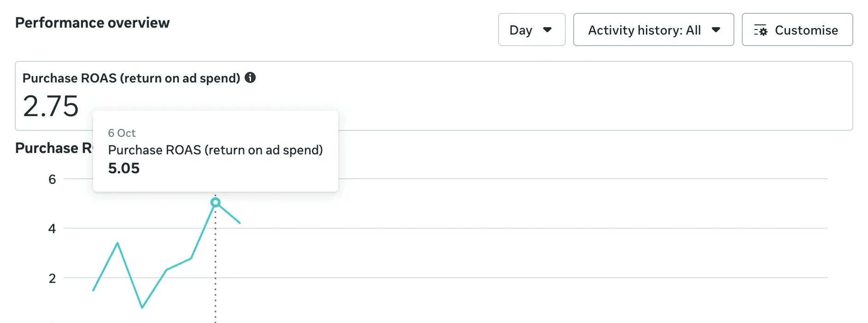The height and width of the screenshot is (323, 868).
Task: Click the 2.75 ROAS summary value
Action: point(51,106)
